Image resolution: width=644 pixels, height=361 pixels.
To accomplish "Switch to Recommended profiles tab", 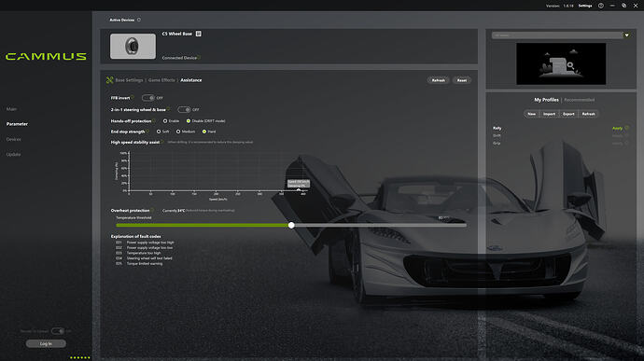I will 579,100.
